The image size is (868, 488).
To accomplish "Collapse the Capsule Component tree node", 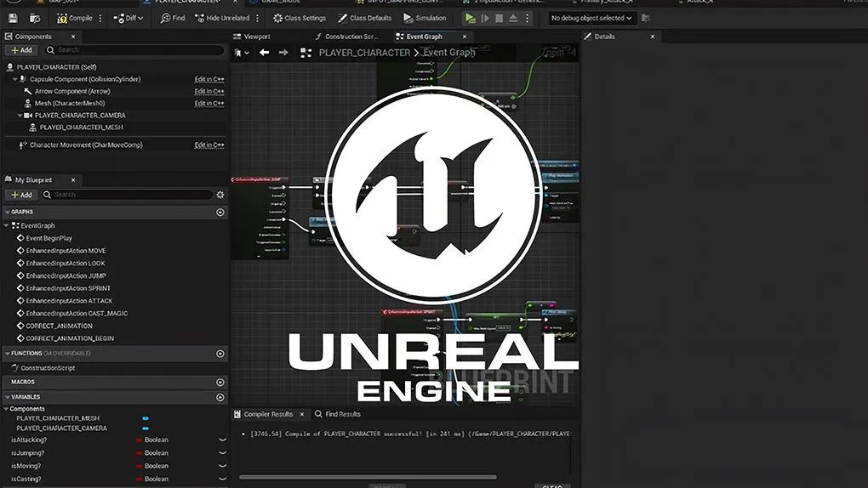I will [x=15, y=79].
